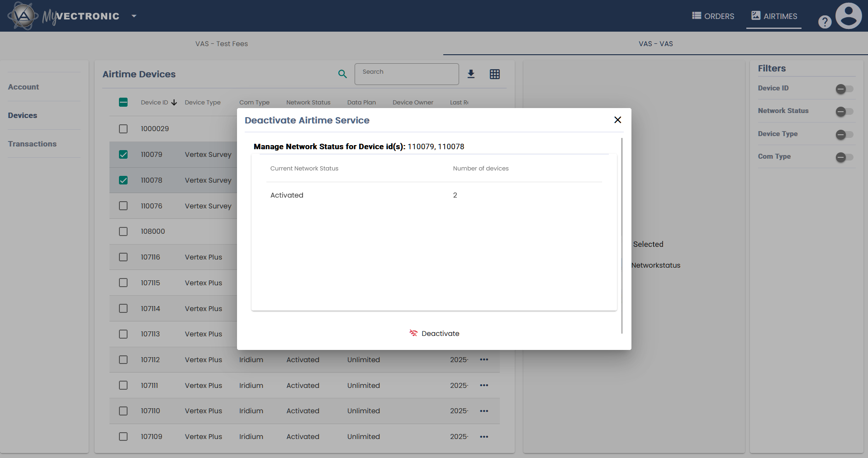Open the help question mark icon
The height and width of the screenshot is (458, 868).
coord(825,22)
